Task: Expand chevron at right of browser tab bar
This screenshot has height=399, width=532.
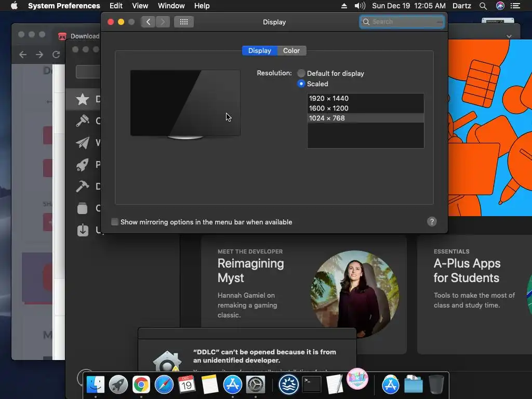Action: 509,36
